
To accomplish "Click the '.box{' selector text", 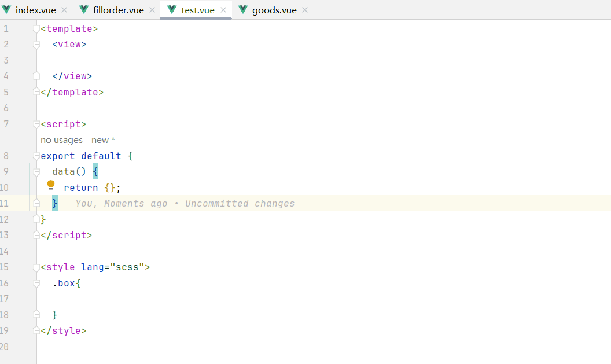I will [x=67, y=283].
